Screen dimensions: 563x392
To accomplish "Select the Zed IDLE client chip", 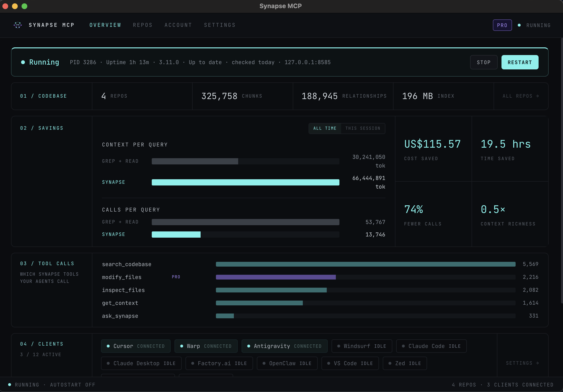I will click(405, 363).
